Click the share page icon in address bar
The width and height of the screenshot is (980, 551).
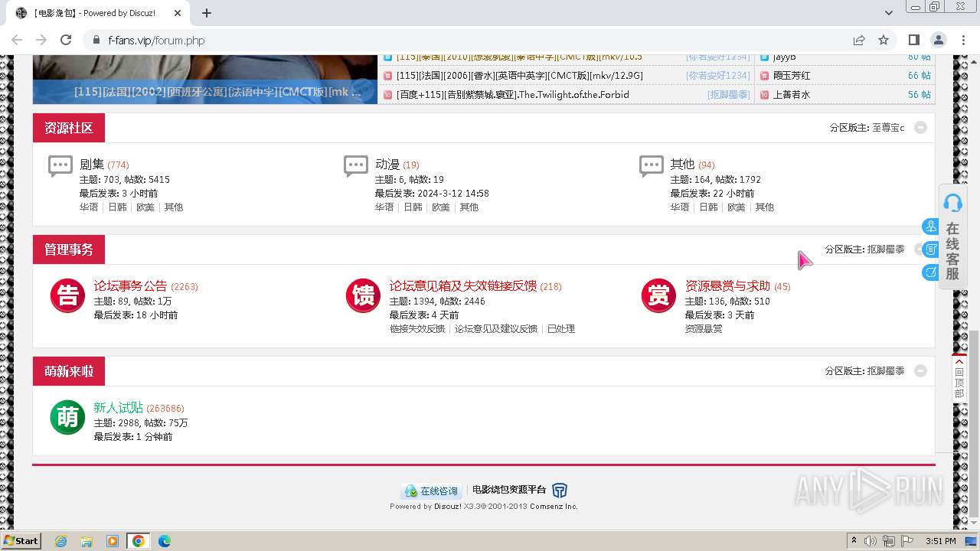point(859,40)
